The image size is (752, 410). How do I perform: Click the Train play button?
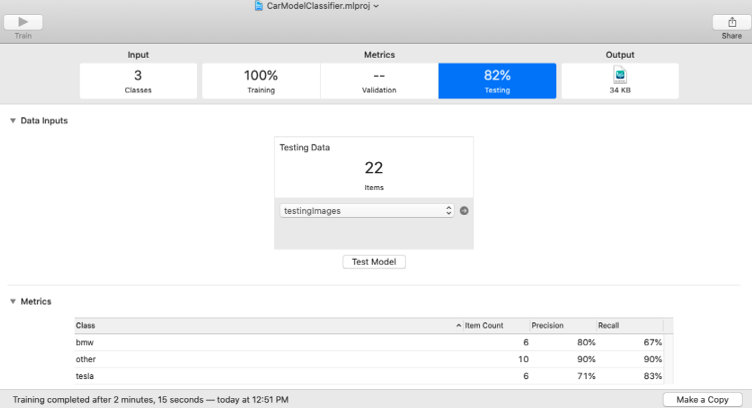tap(23, 22)
